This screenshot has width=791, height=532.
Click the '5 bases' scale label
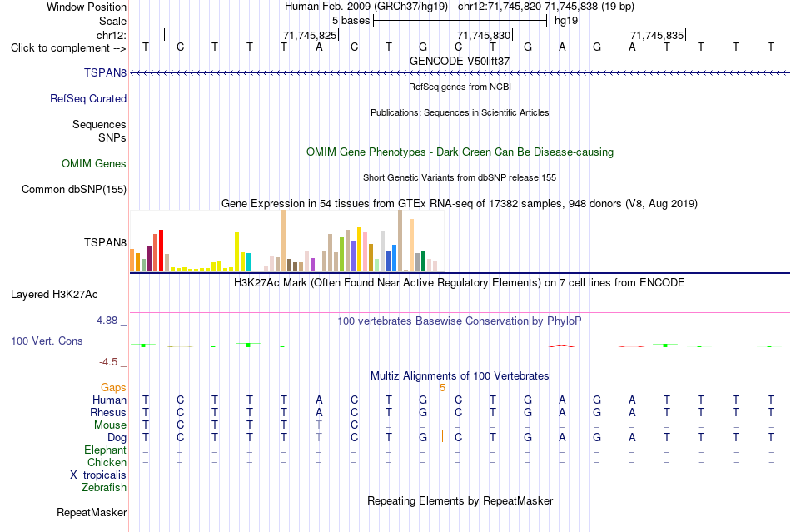[351, 21]
